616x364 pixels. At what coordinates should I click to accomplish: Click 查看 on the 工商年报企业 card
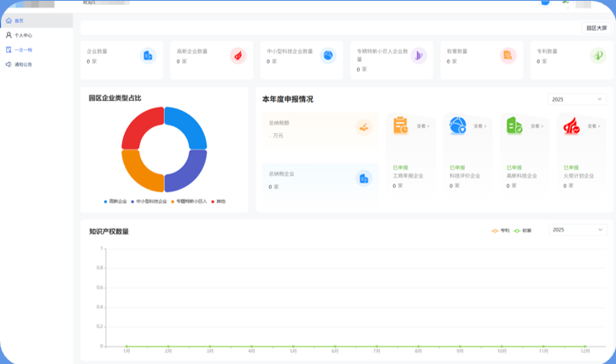[x=423, y=126]
